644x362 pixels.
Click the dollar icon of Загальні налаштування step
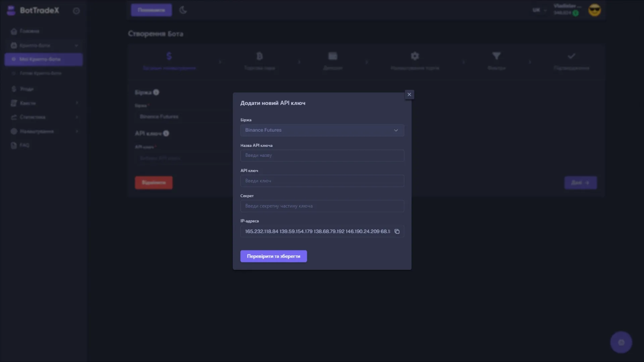pos(169,56)
